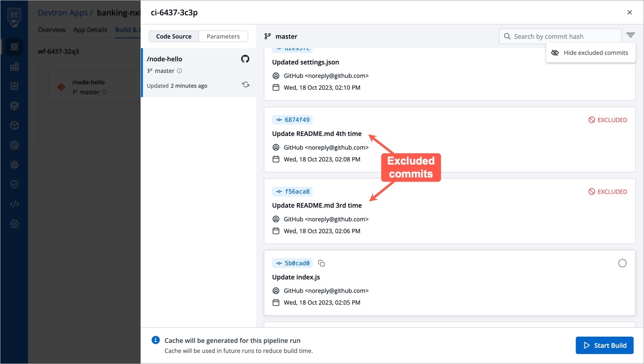Click author icon on commit 6874f49
This screenshot has width=644, height=364.
276,147
